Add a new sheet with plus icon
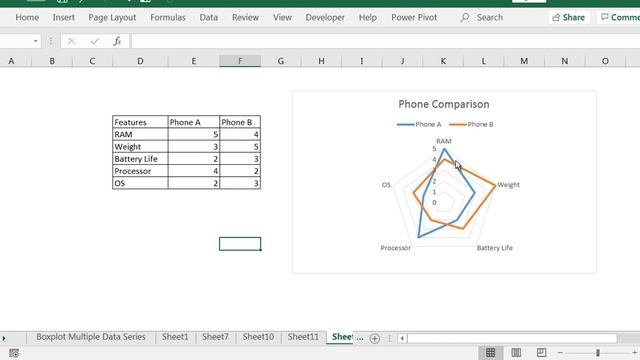Image resolution: width=640 pixels, height=360 pixels. (x=374, y=338)
